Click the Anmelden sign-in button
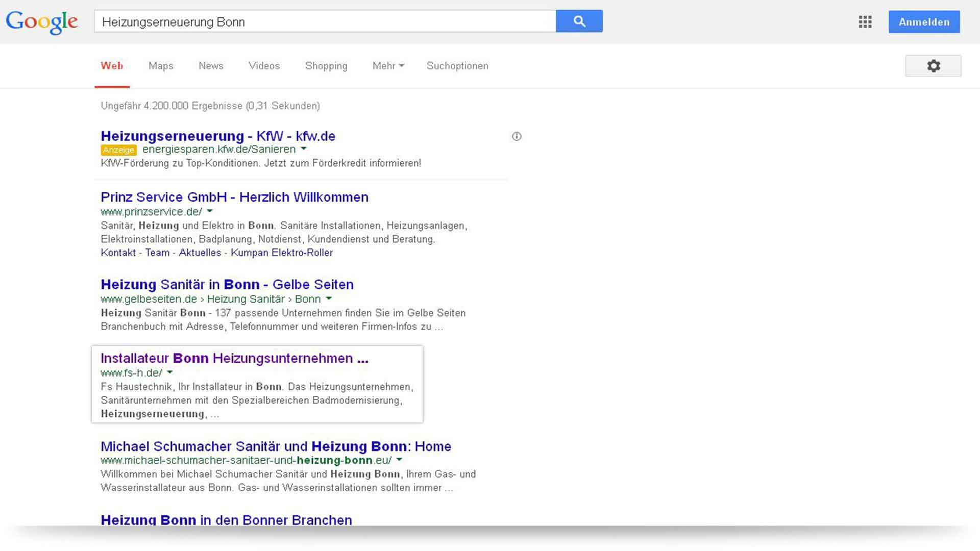This screenshot has width=980, height=551. click(924, 22)
